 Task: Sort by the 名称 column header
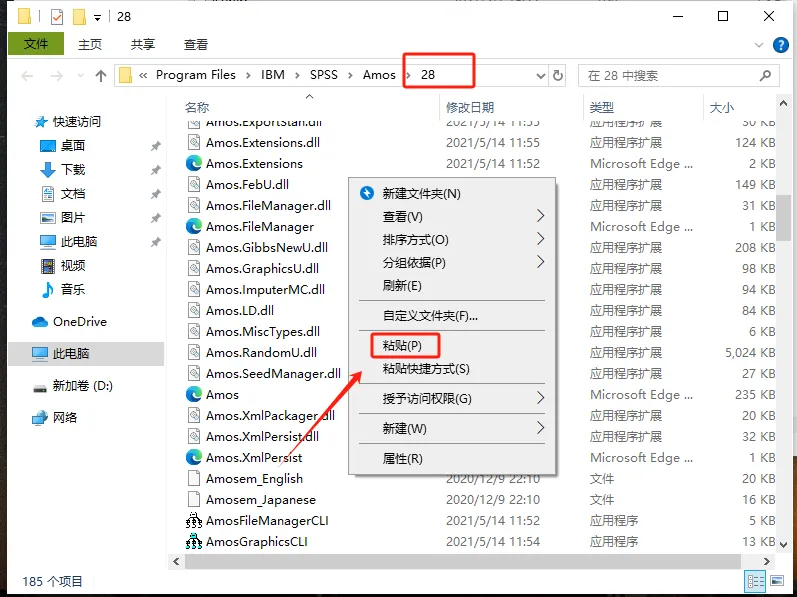click(x=197, y=107)
